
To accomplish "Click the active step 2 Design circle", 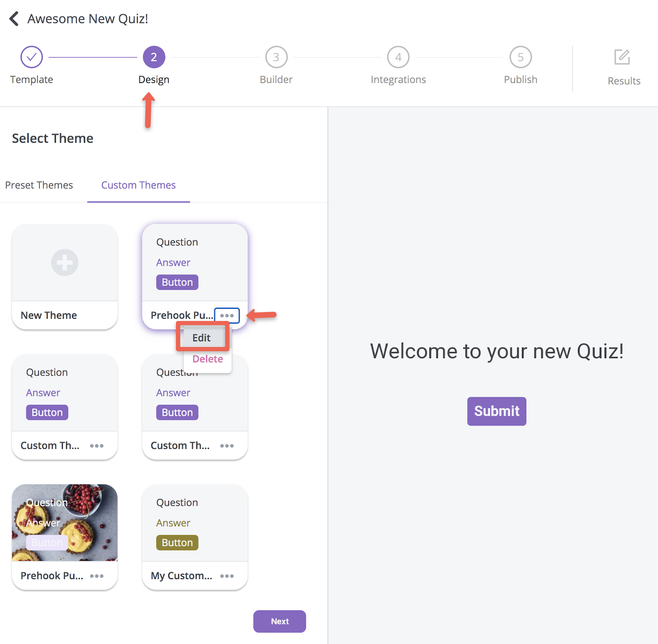I will point(154,57).
